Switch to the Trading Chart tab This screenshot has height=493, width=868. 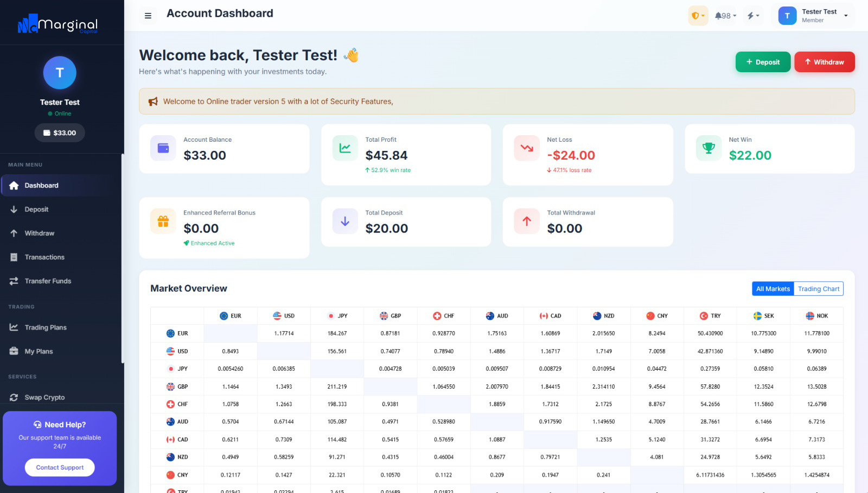(x=818, y=289)
